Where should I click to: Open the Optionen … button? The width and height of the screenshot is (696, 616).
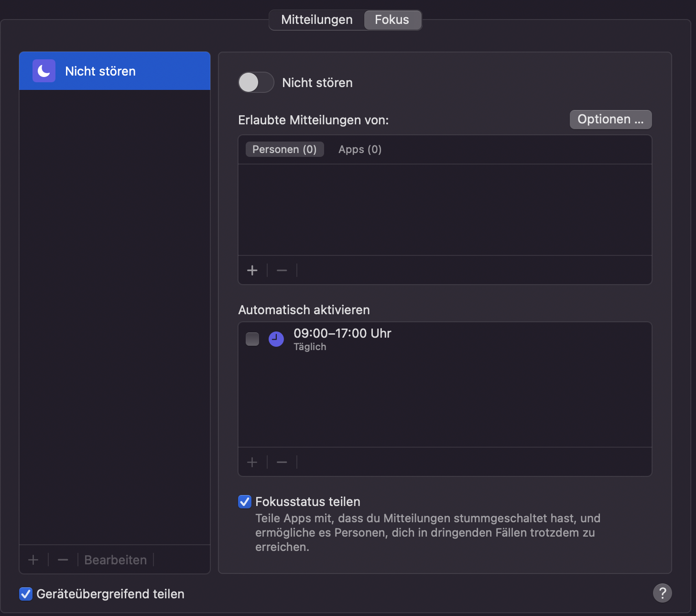coord(610,120)
